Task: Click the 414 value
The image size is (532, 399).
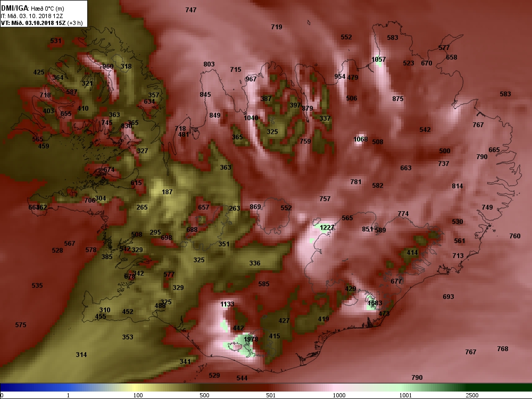Action: pyautogui.click(x=412, y=252)
